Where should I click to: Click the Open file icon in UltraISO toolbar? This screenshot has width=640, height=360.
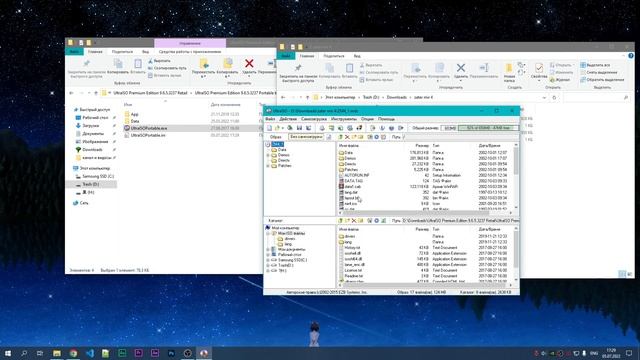click(x=277, y=128)
